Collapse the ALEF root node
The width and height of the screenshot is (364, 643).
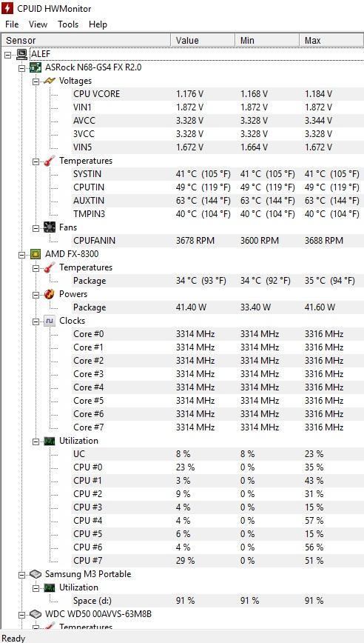8,54
